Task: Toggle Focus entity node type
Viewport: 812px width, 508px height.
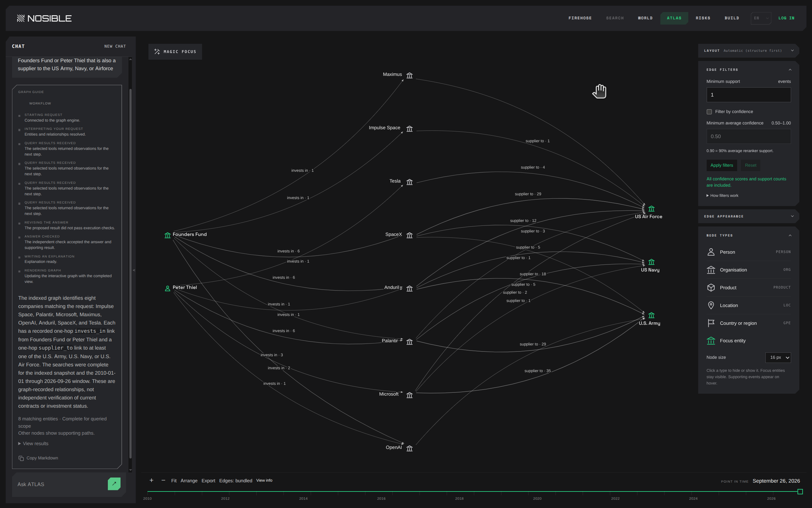Action: coord(748,341)
